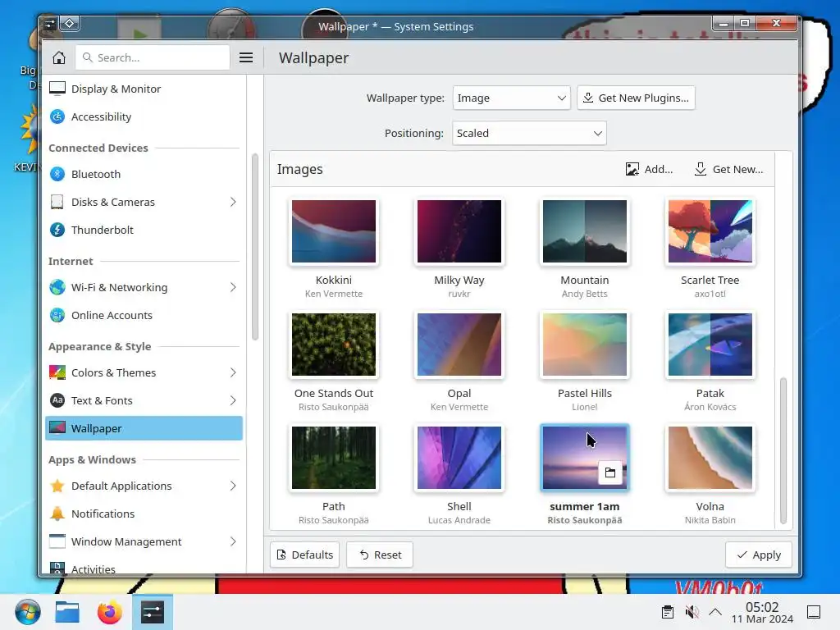Open Thunderbolt settings icon

coord(57,230)
